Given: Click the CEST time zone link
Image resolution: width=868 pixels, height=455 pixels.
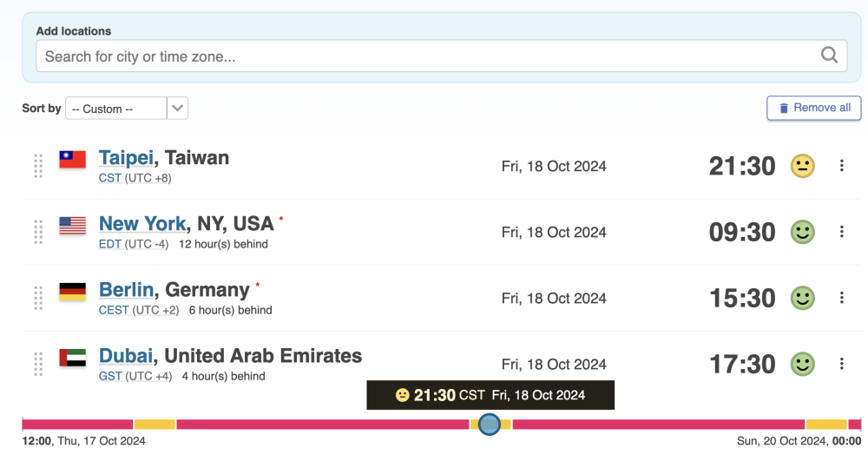Looking at the screenshot, I should (114, 310).
